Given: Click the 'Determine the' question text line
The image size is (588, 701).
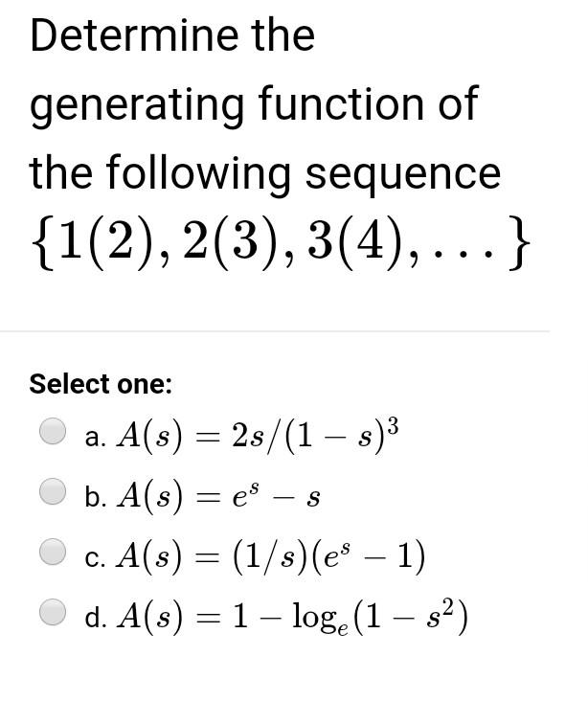Looking at the screenshot, I should coord(172,35).
